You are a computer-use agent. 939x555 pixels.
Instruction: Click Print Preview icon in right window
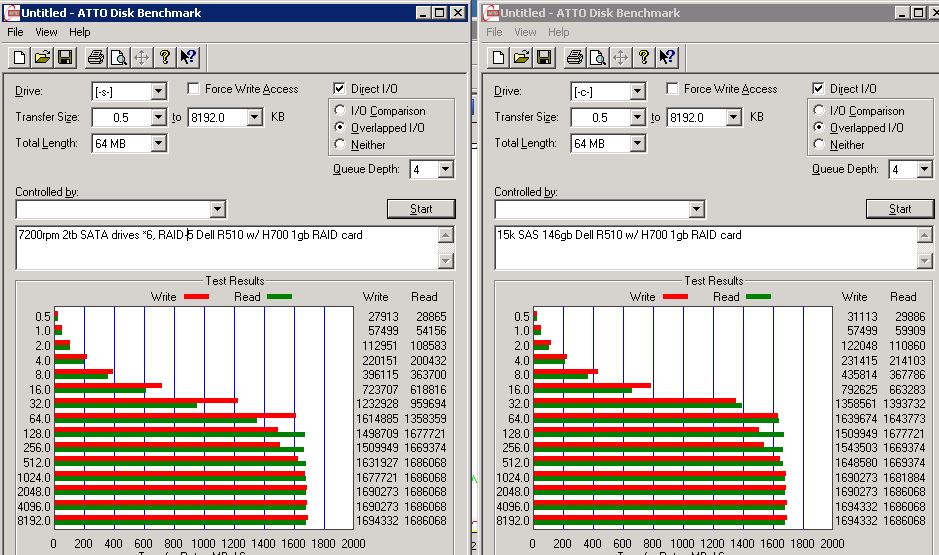click(598, 57)
